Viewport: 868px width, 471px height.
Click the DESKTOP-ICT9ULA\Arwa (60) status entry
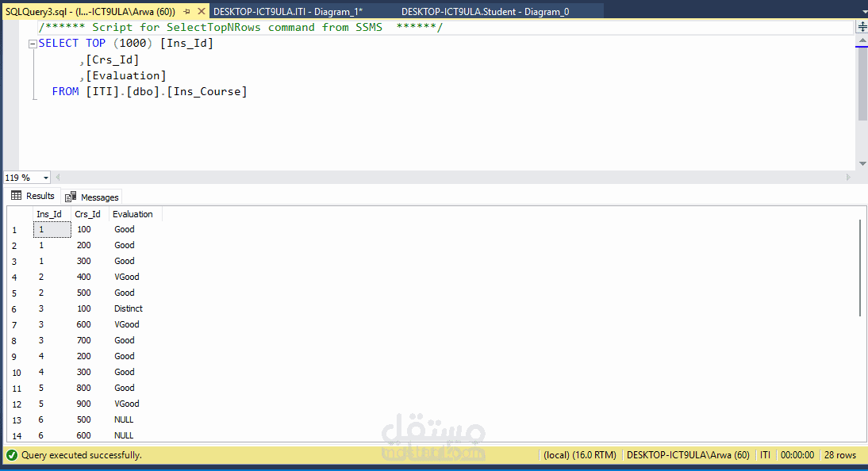tap(688, 455)
